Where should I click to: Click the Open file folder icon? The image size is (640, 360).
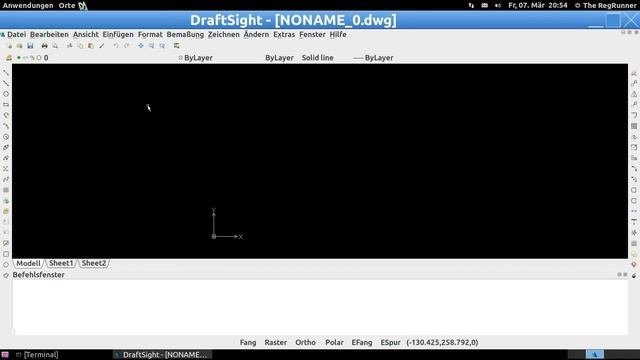pos(19,46)
